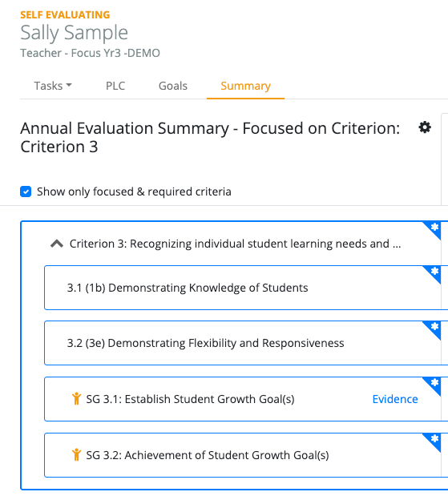Click the orange person icon beside SG 3.1
448x496 pixels.
click(x=76, y=398)
